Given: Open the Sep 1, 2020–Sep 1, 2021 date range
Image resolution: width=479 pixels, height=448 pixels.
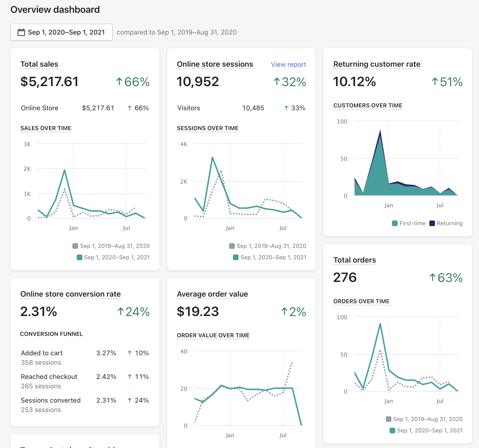Looking at the screenshot, I should pyautogui.click(x=66, y=32).
